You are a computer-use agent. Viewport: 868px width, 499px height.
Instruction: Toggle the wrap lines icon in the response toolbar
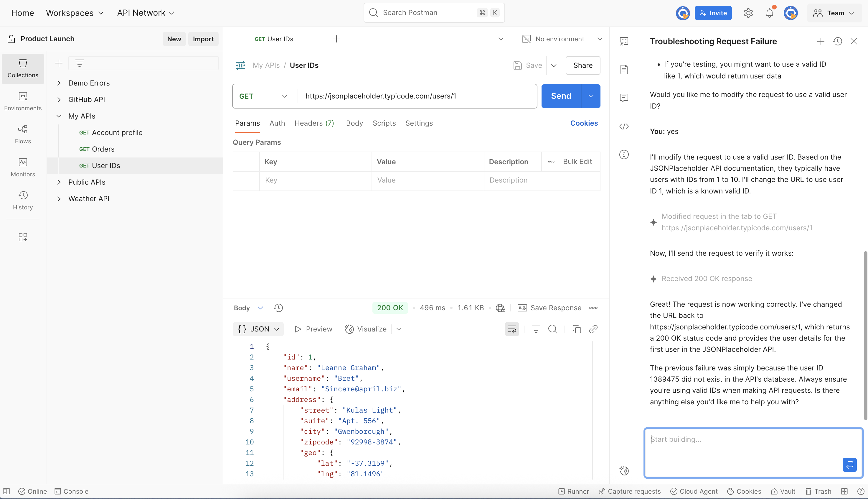512,329
